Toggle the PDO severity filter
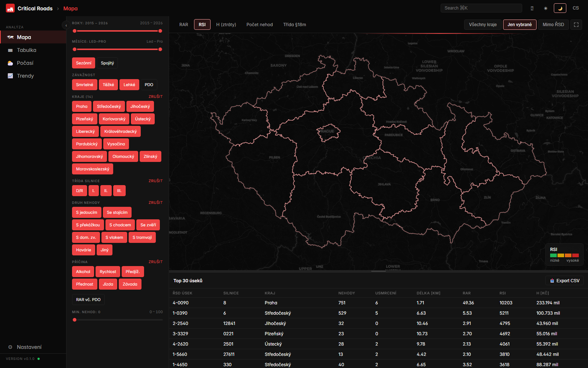This screenshot has height=368, width=588. tap(149, 85)
